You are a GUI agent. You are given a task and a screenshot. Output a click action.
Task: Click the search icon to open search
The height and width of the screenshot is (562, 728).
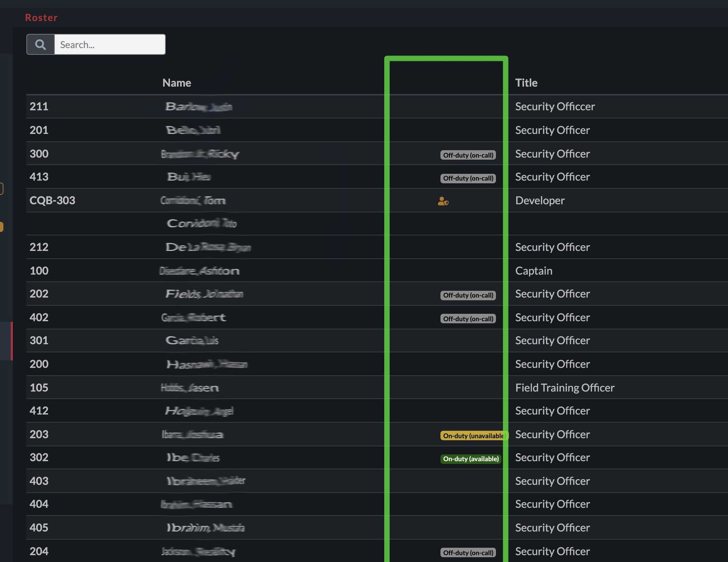(40, 44)
